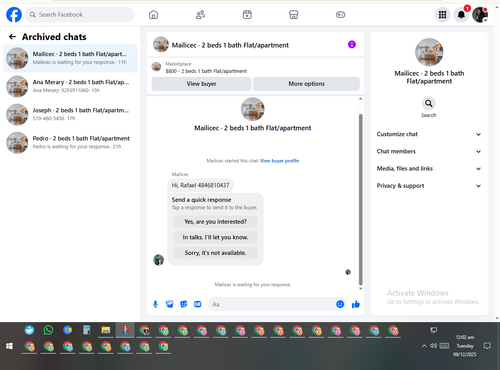Click the $800 Marketplace listing thumbnail

pyautogui.click(x=156, y=67)
